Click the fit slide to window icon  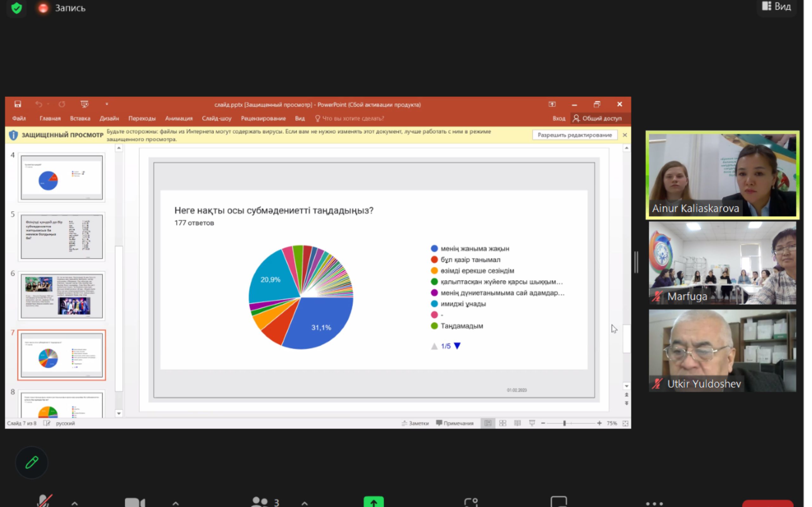click(625, 423)
